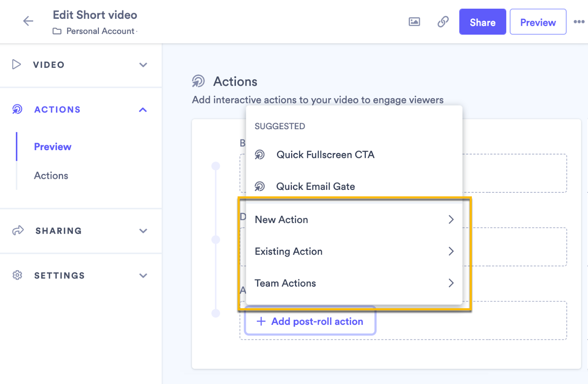The height and width of the screenshot is (384, 588).
Task: Expand the VIDEO section chevron
Action: pyautogui.click(x=143, y=65)
